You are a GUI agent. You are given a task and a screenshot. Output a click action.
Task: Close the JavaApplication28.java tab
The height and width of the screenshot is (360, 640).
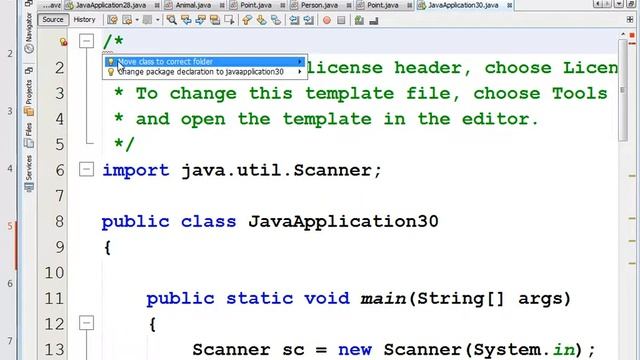point(157,6)
